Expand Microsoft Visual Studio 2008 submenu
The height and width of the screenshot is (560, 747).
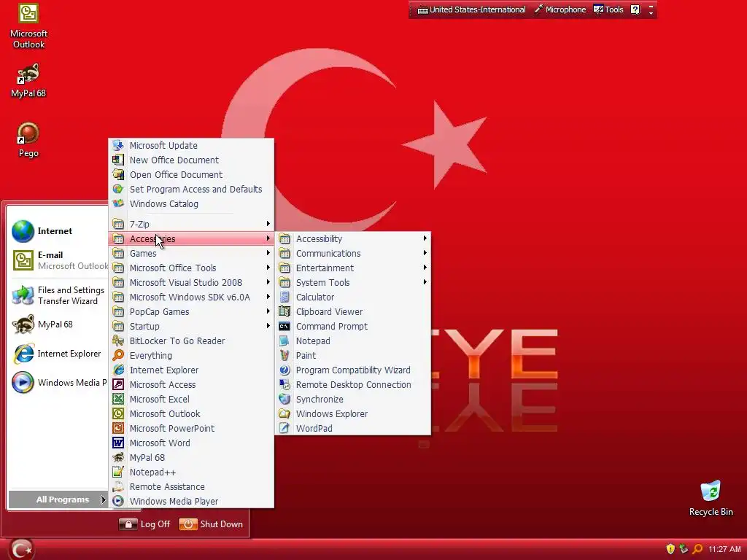tap(191, 282)
